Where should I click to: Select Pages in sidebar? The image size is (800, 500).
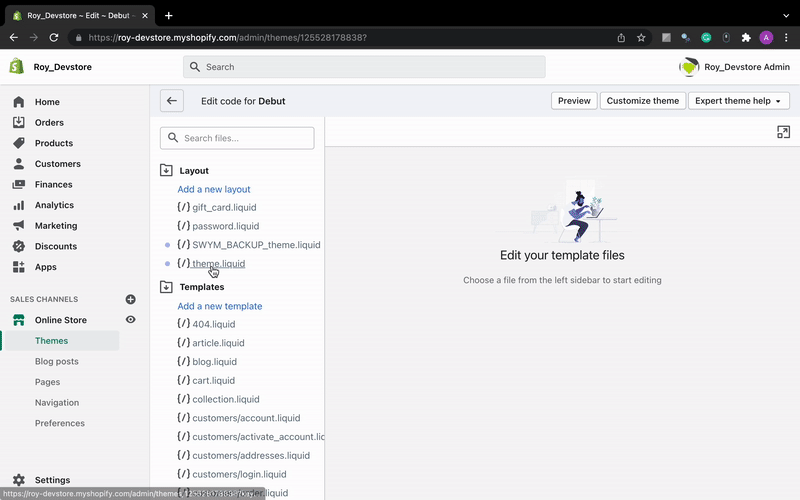click(47, 382)
